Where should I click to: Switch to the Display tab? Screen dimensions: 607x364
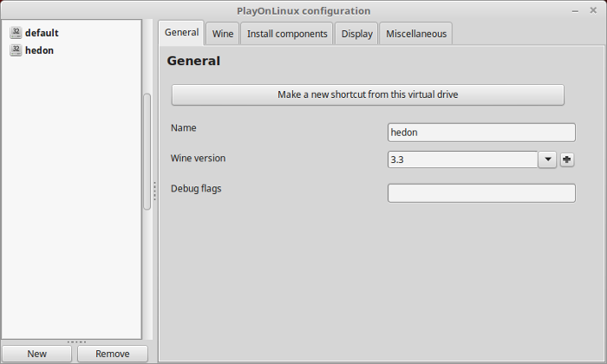(x=356, y=34)
